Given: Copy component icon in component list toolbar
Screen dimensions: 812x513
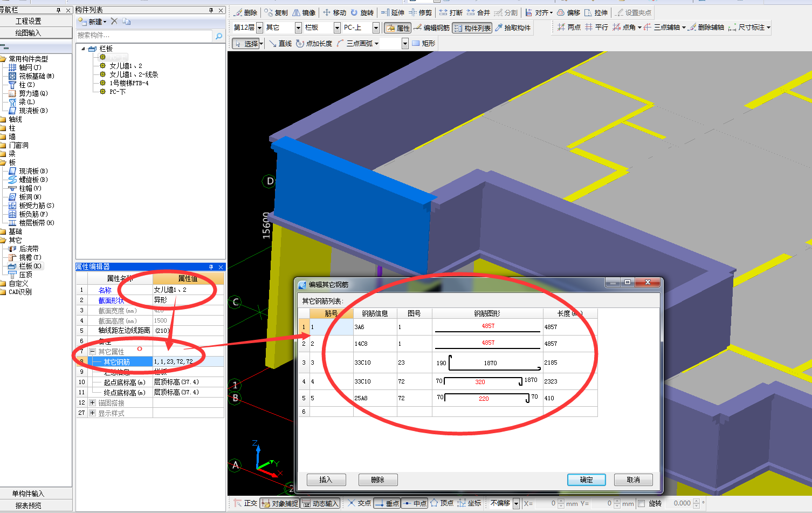Looking at the screenshot, I should coord(127,22).
